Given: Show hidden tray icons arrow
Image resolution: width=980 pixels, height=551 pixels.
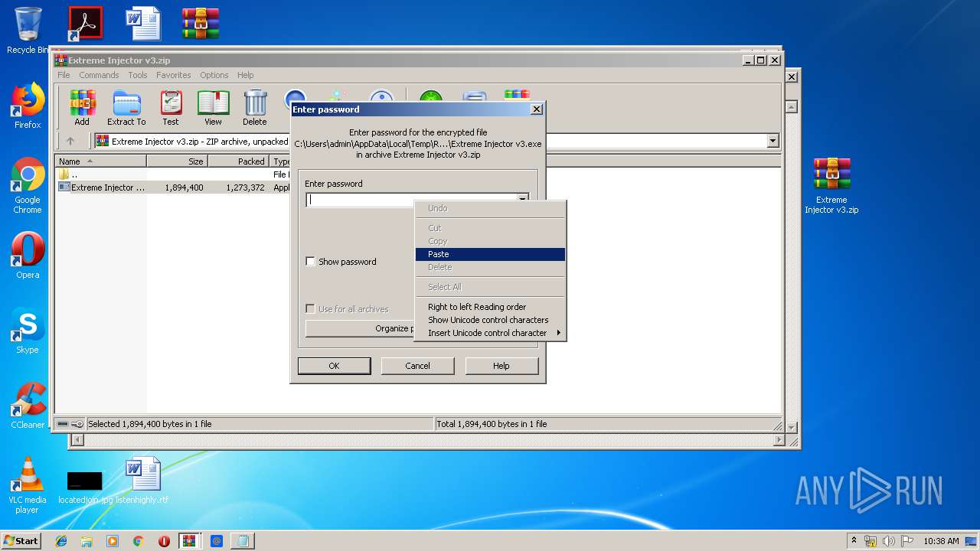Looking at the screenshot, I should click(x=854, y=541).
